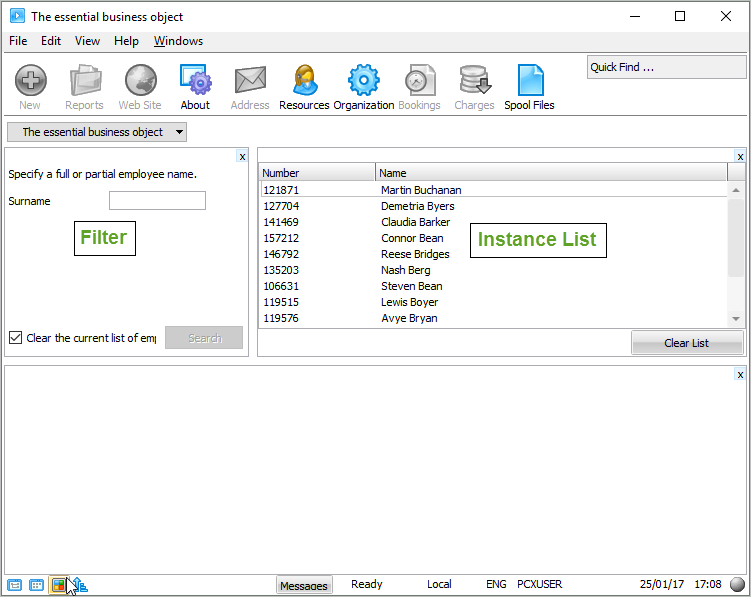The width and height of the screenshot is (751, 597).
Task: Expand 'The essential business object' dropdown
Action: click(x=97, y=132)
